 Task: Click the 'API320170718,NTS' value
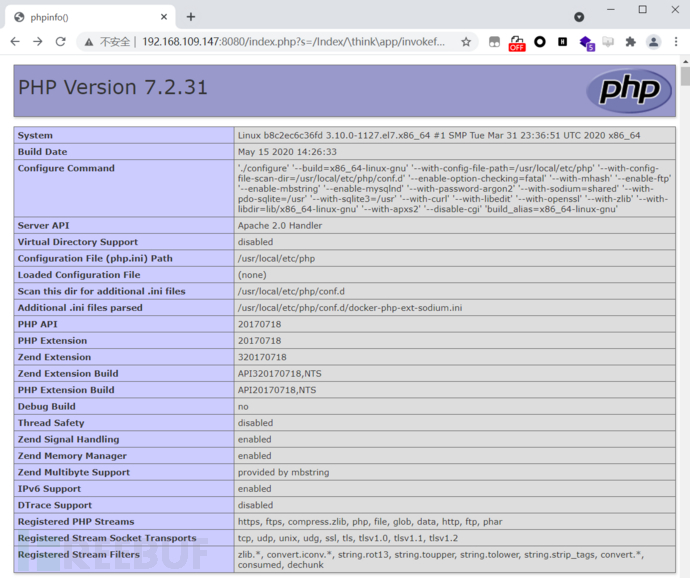pos(280,374)
